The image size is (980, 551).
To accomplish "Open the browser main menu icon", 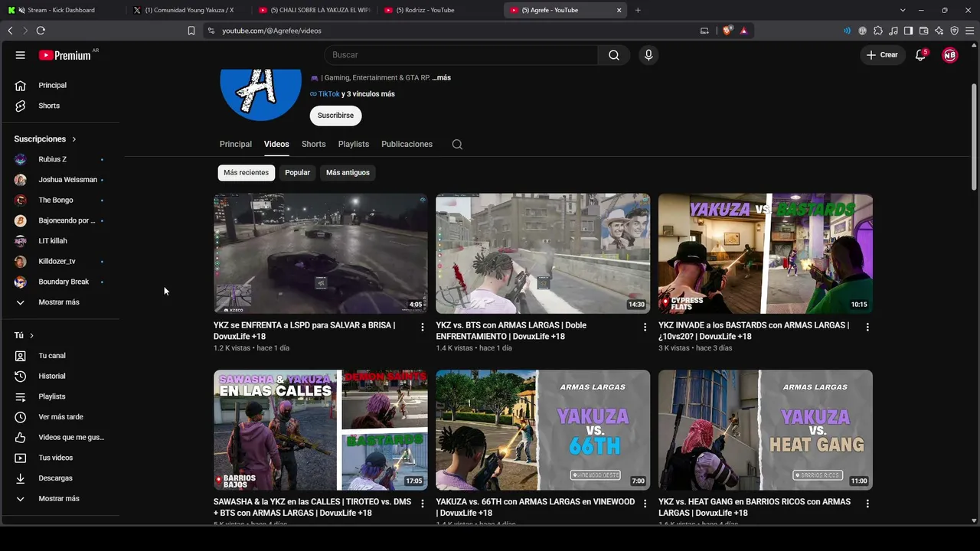I will pyautogui.click(x=969, y=31).
